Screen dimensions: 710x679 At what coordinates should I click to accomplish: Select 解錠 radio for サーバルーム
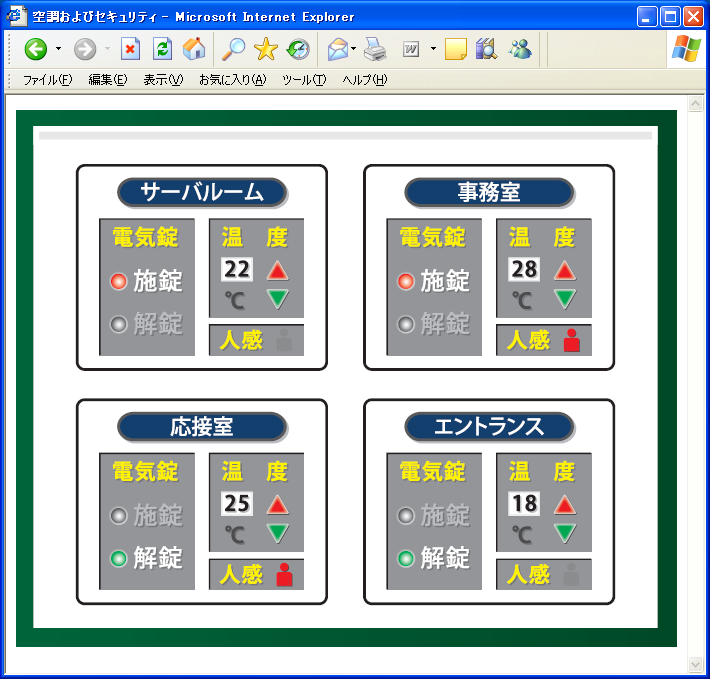119,324
